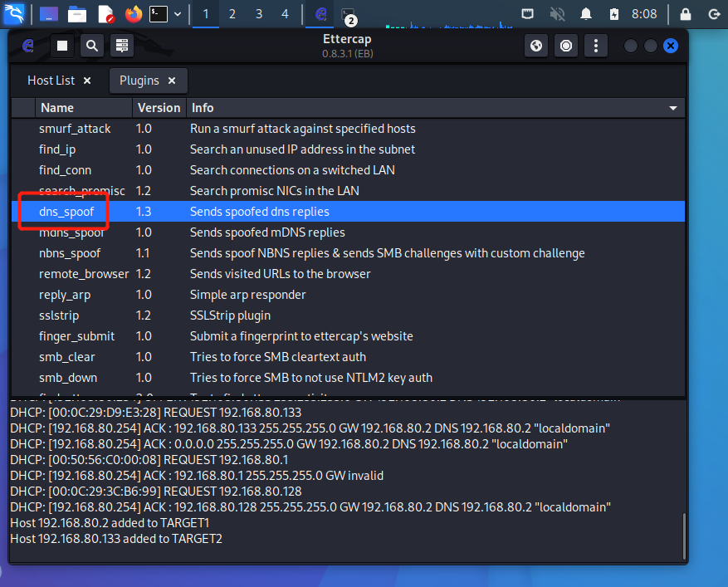
Task: Switch to workspace 1
Action: [206, 14]
